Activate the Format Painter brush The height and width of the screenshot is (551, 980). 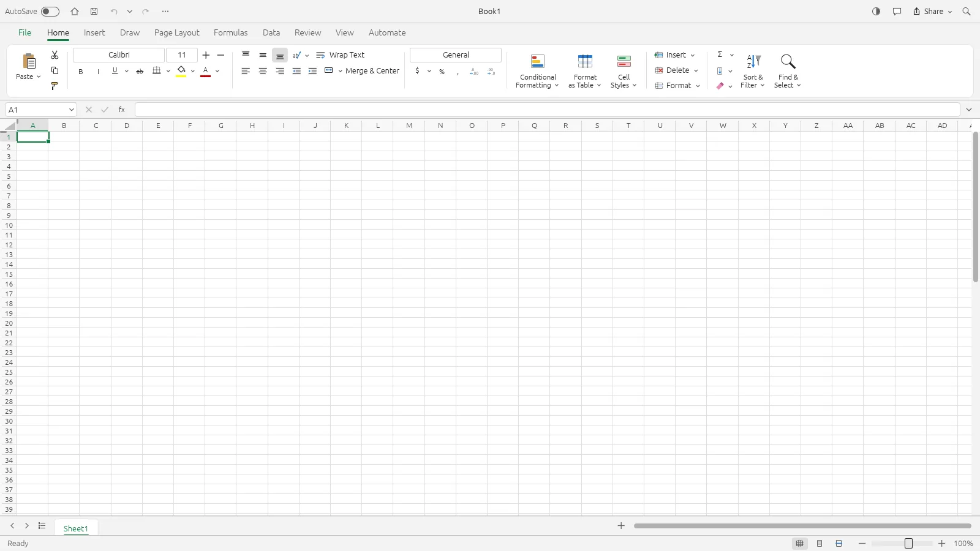(55, 86)
